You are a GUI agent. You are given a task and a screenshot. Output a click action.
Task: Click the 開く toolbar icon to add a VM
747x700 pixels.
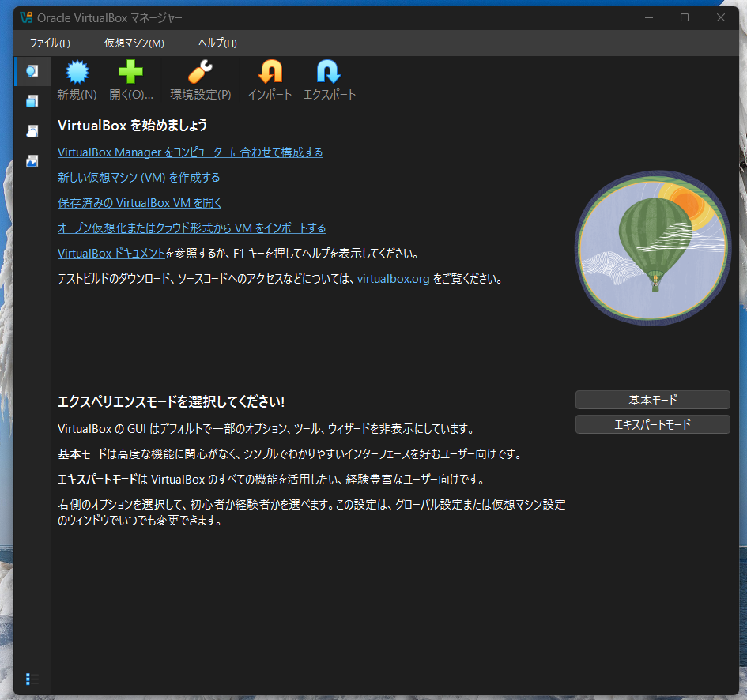pos(130,79)
